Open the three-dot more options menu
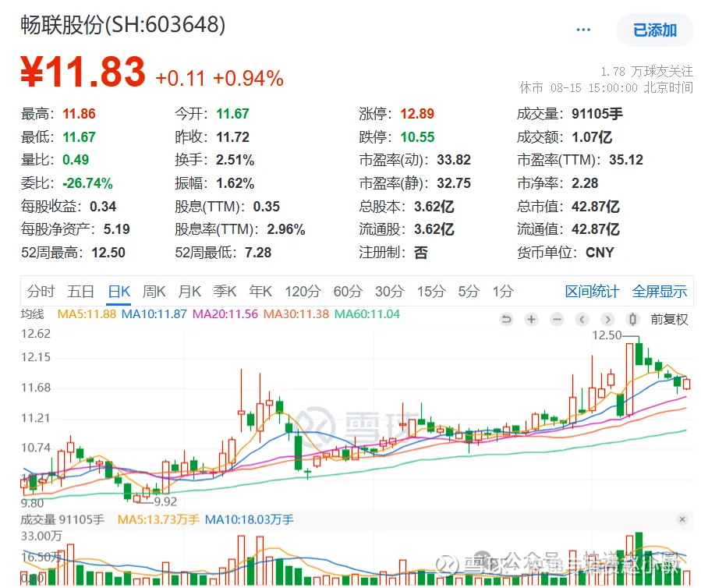The width and height of the screenshot is (701, 588). pyautogui.click(x=583, y=30)
